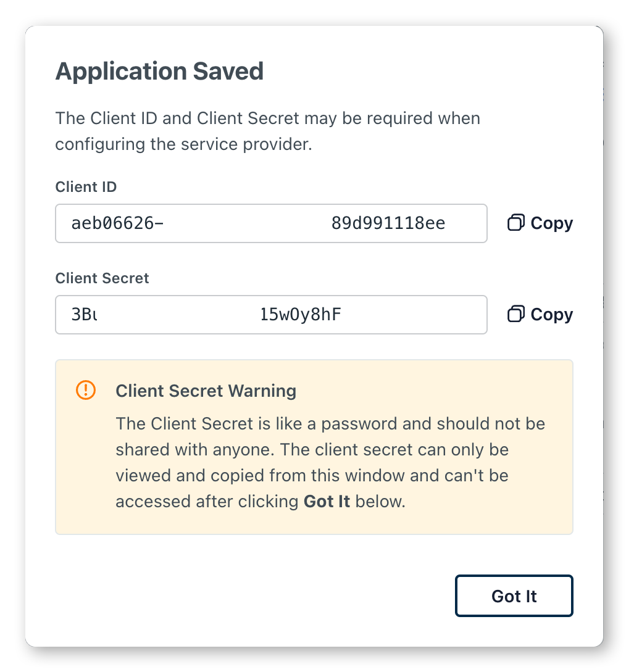This screenshot has height=672, width=634.
Task: Copy the Client ID using Copy label
Action: pos(551,223)
